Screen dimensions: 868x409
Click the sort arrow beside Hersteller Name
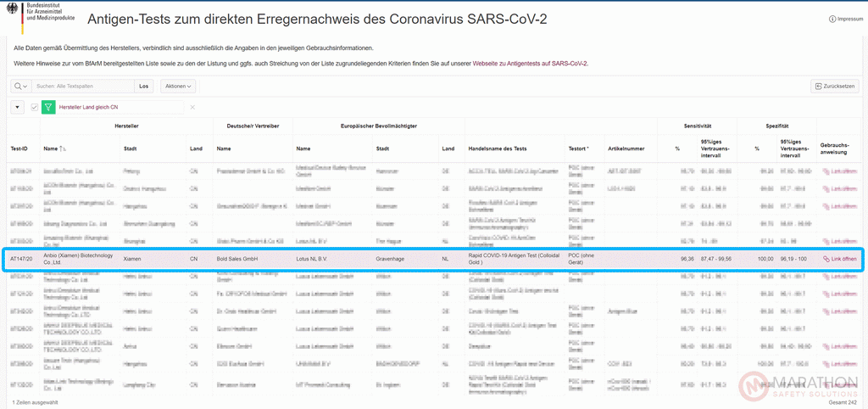point(63,149)
